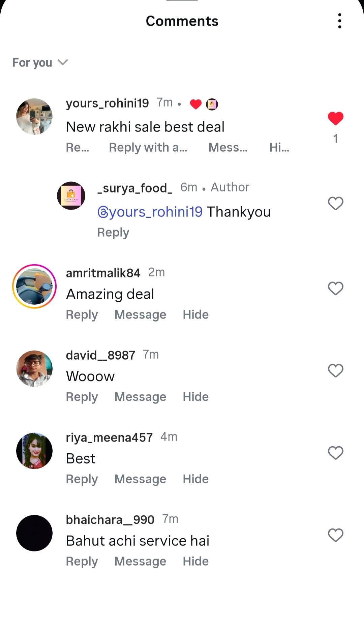
Task: Like amritmalik84's Amazing deal comment
Action: 335,288
